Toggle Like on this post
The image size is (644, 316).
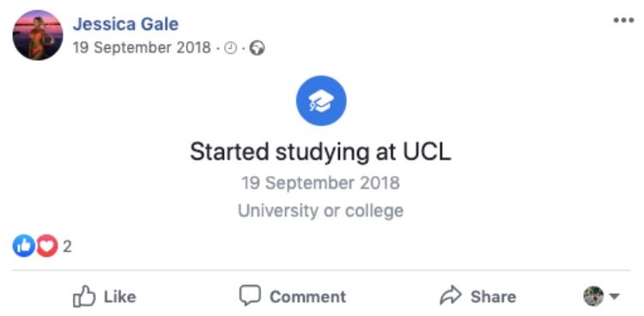[x=104, y=296]
